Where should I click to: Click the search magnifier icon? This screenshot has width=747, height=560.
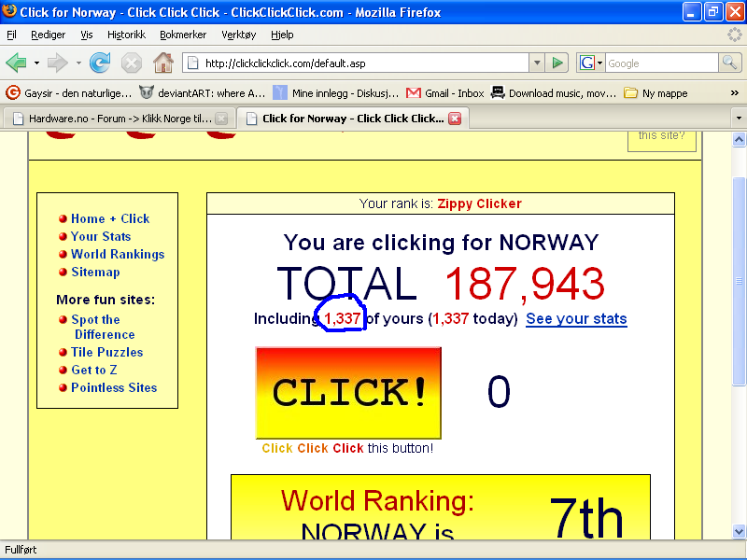729,63
